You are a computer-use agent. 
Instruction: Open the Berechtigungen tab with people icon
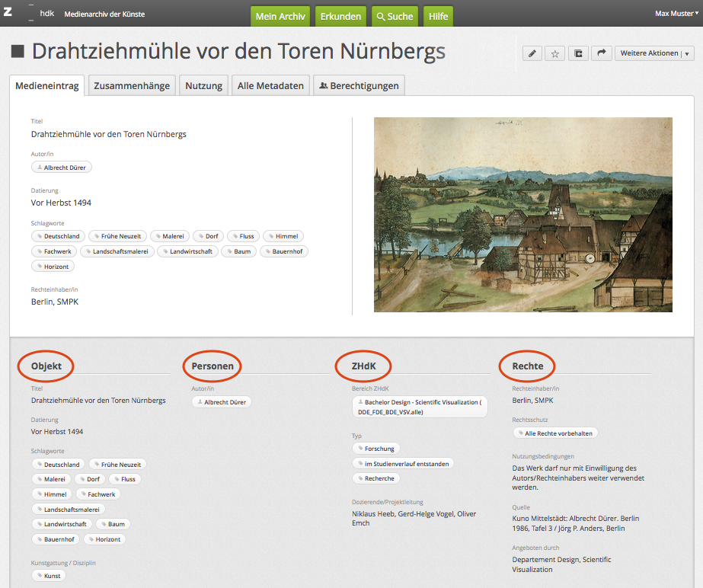pyautogui.click(x=358, y=85)
